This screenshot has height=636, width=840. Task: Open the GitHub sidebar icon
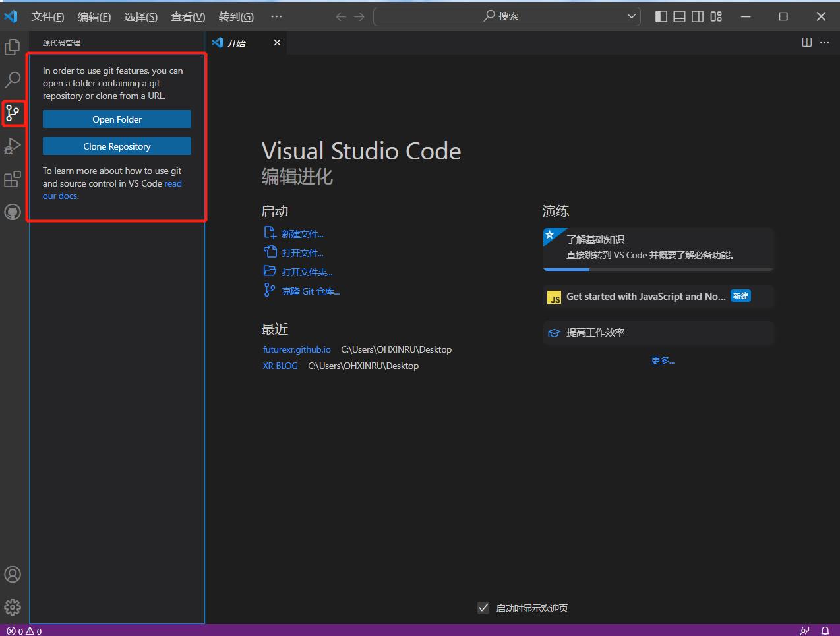(x=13, y=212)
